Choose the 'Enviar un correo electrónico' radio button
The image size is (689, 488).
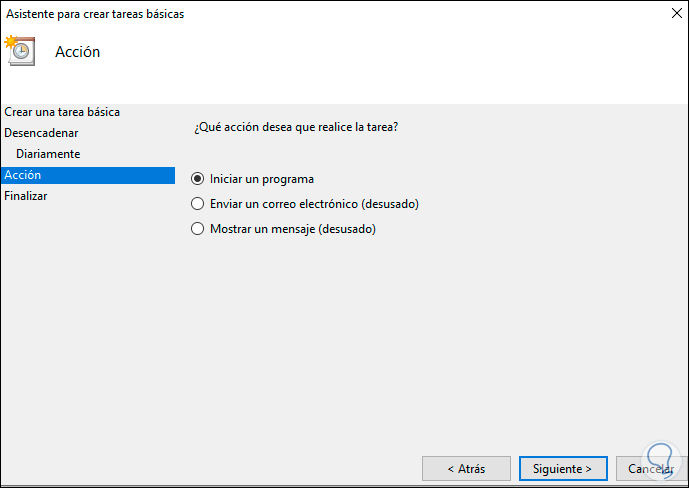pos(197,204)
